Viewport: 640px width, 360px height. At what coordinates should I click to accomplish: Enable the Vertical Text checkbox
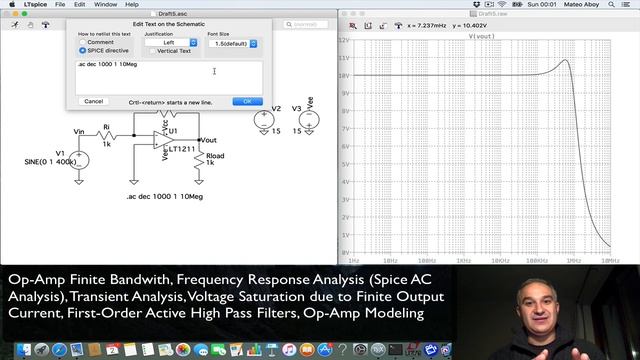153,51
